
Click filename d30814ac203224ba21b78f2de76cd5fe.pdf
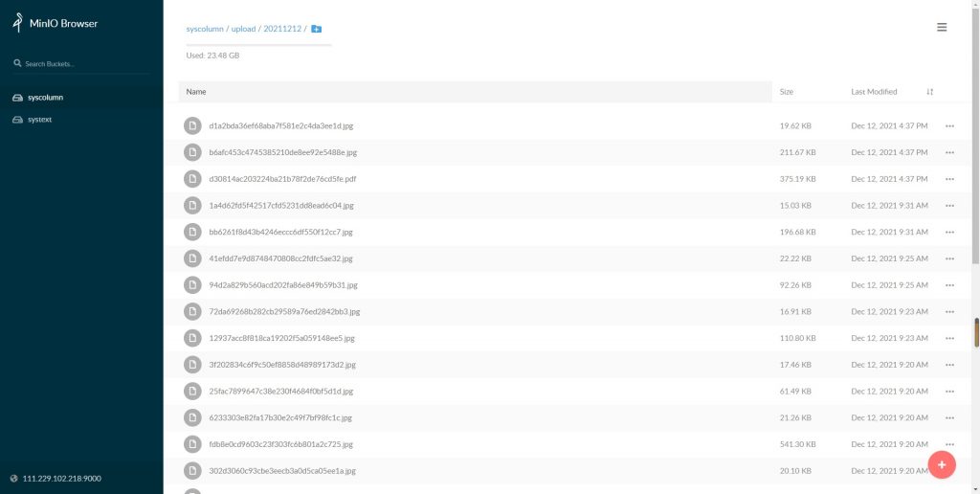(x=282, y=179)
